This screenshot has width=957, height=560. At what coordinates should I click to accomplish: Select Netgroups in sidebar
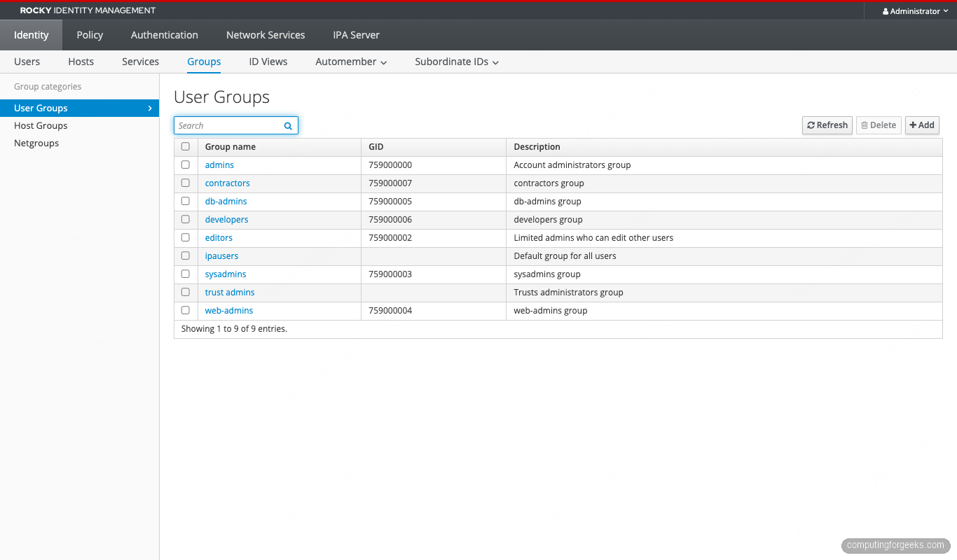click(79, 143)
